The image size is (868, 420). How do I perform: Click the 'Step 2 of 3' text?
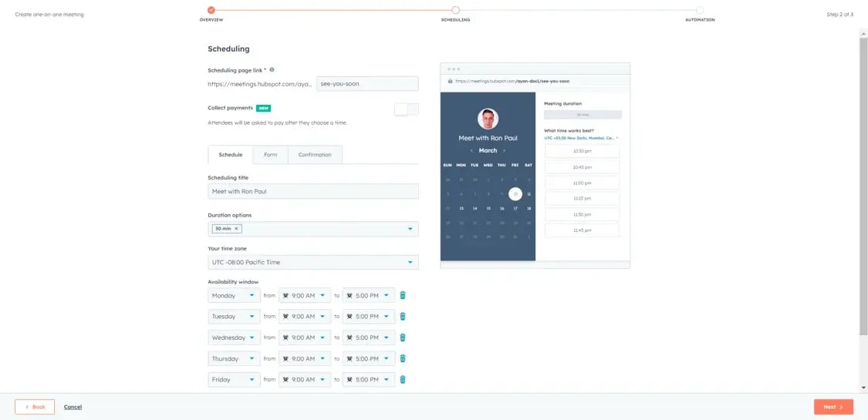tap(839, 15)
